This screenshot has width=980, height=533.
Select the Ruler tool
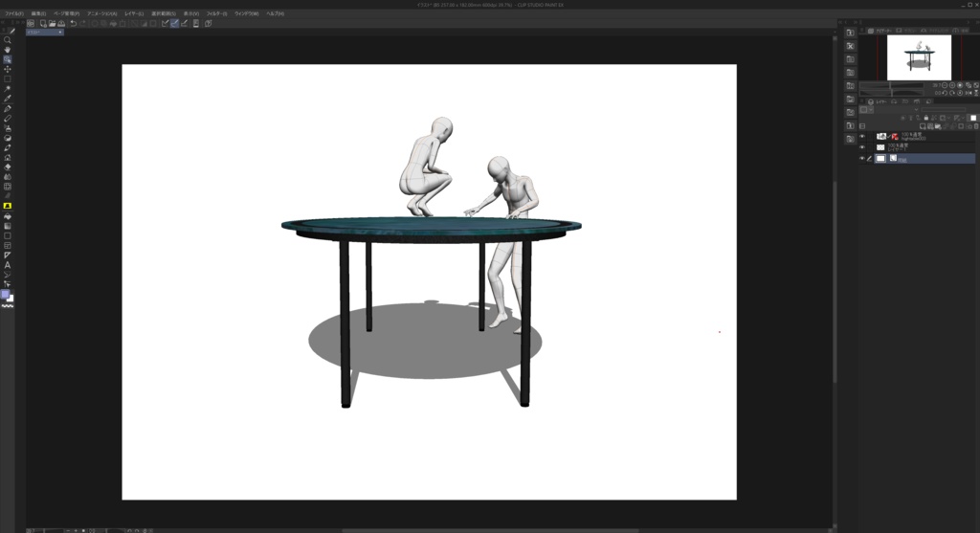(8, 255)
